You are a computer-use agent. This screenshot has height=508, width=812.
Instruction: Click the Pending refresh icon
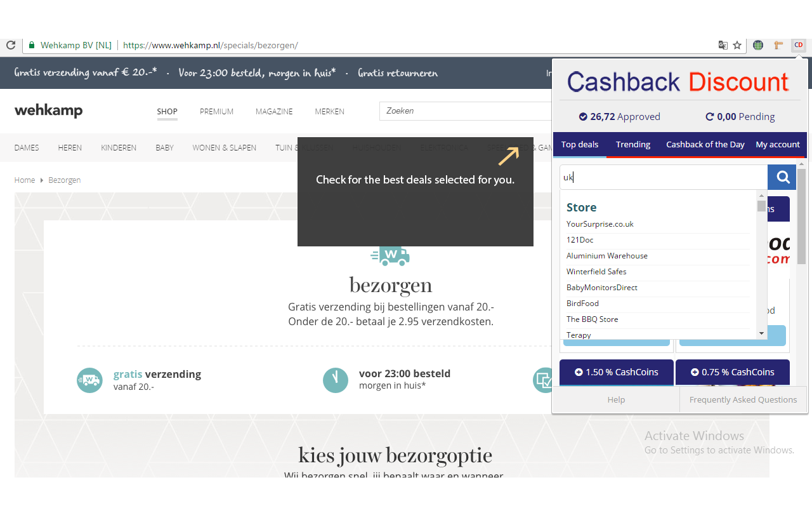[x=709, y=117]
